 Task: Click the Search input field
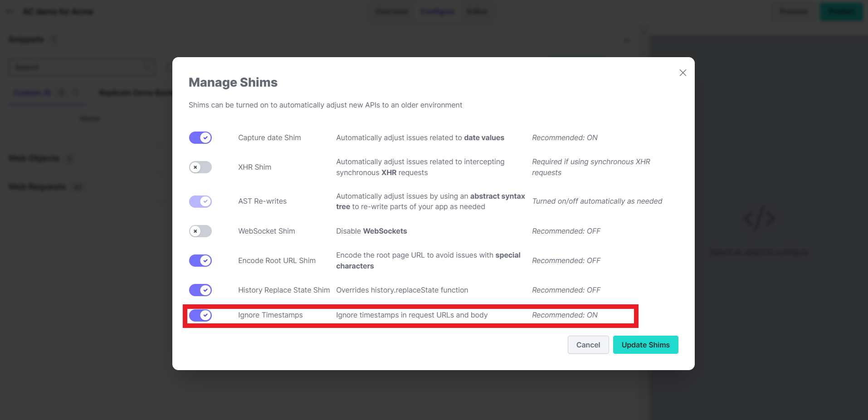tap(77, 67)
